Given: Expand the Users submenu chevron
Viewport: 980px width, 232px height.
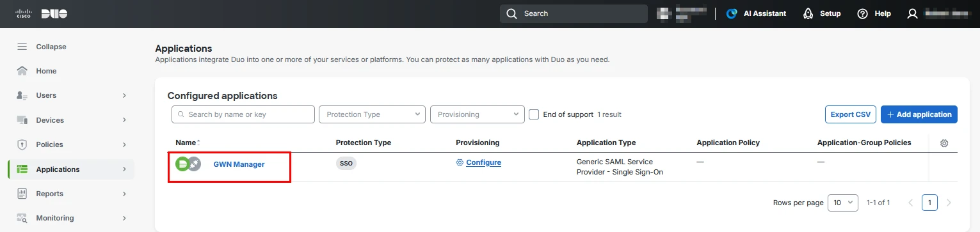Looking at the screenshot, I should 124,95.
